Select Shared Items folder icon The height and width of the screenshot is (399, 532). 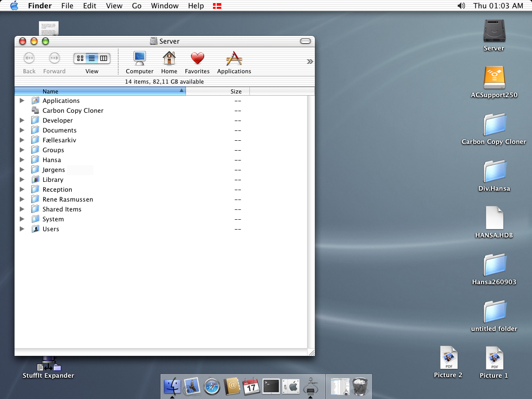(35, 209)
